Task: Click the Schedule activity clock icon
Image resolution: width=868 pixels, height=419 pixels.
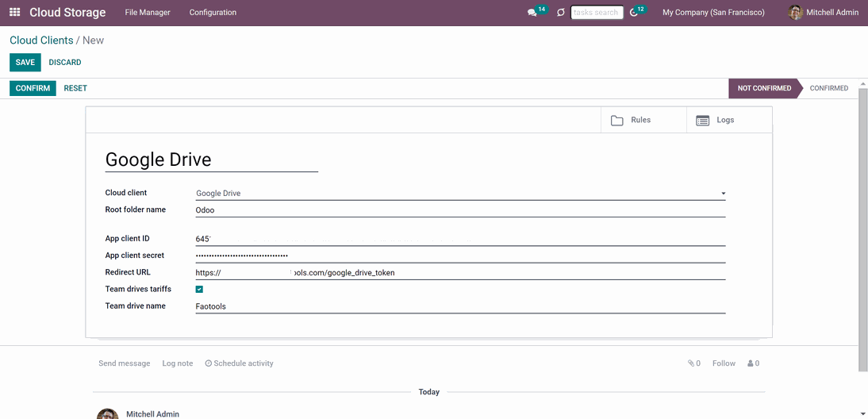Action: (x=208, y=363)
